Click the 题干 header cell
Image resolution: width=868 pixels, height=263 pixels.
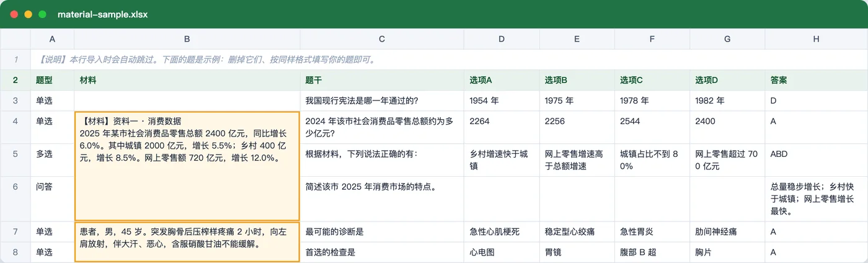(382, 80)
